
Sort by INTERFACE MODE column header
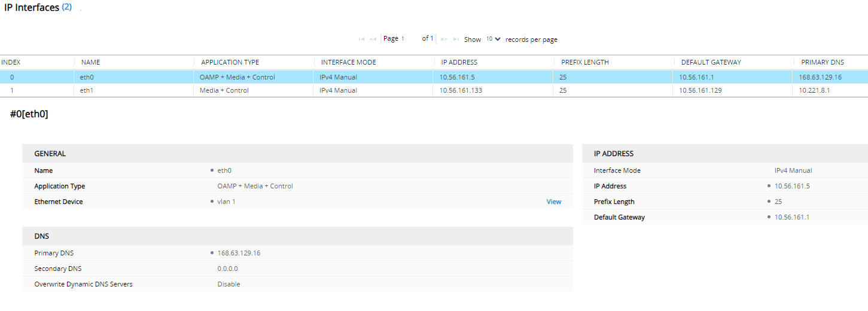349,62
